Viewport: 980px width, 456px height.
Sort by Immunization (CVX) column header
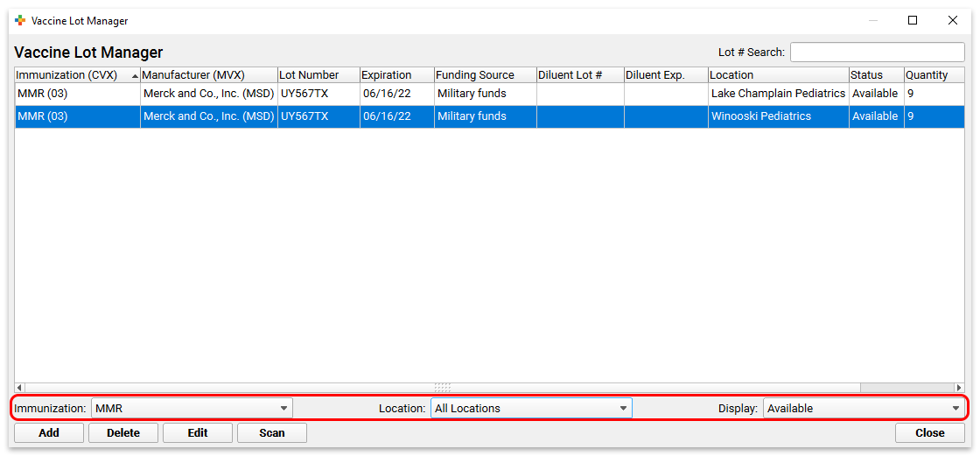(x=78, y=75)
